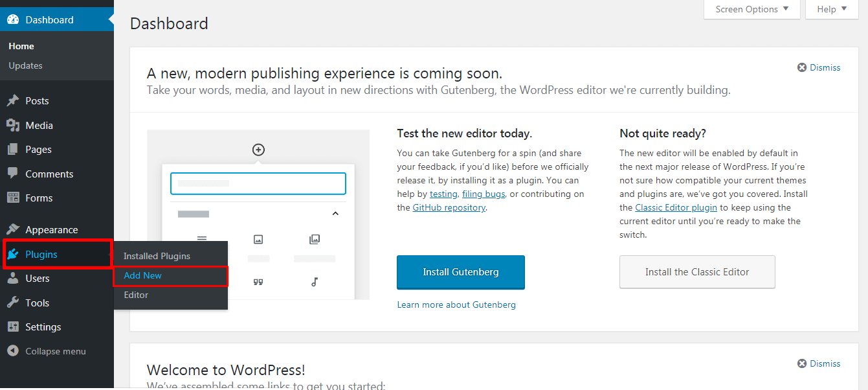Click the plus inserter icon in Gutenberg preview
Screen dimensions: 868x390
coord(258,150)
